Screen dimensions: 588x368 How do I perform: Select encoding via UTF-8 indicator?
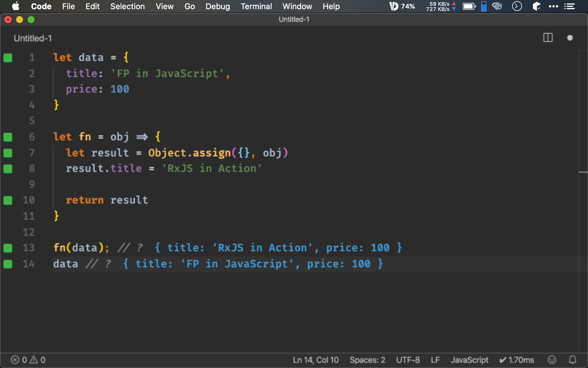pos(408,360)
